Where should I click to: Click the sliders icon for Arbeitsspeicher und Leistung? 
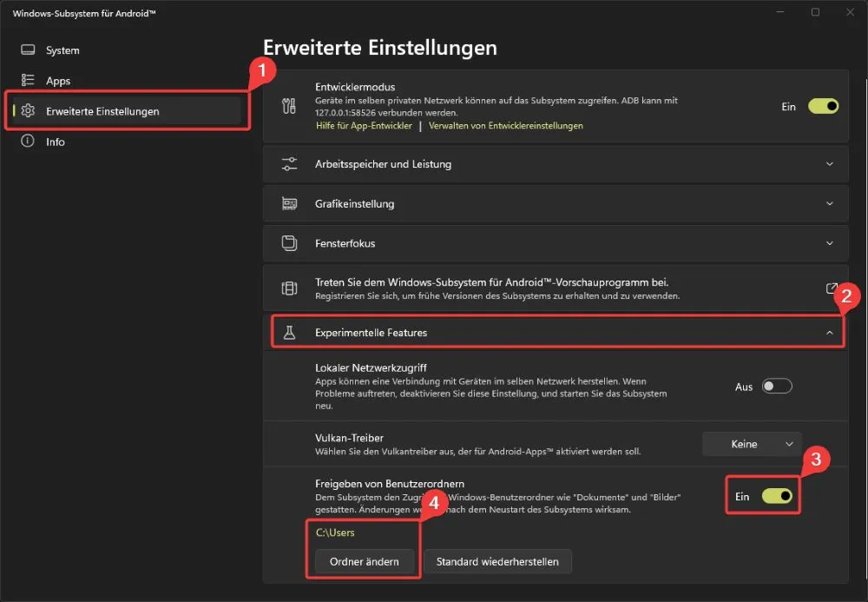289,164
